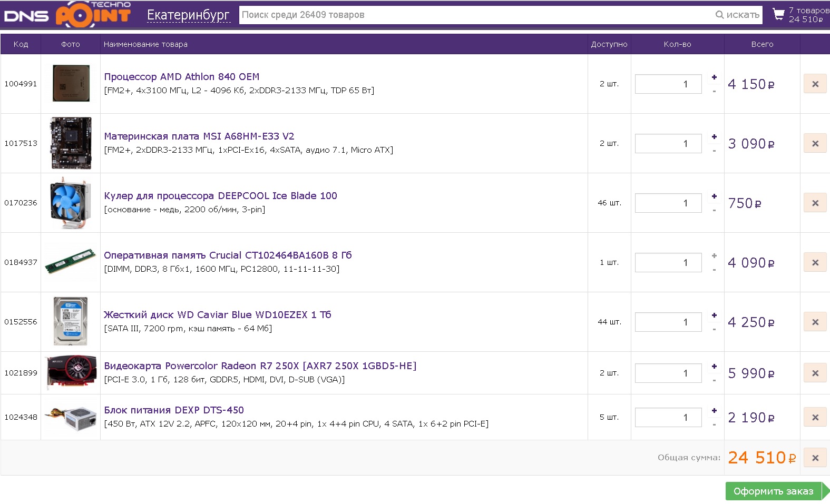This screenshot has width=830, height=504.
Task: Open Видеокарта Powercolor Radeon R7 250X link
Action: (x=260, y=366)
